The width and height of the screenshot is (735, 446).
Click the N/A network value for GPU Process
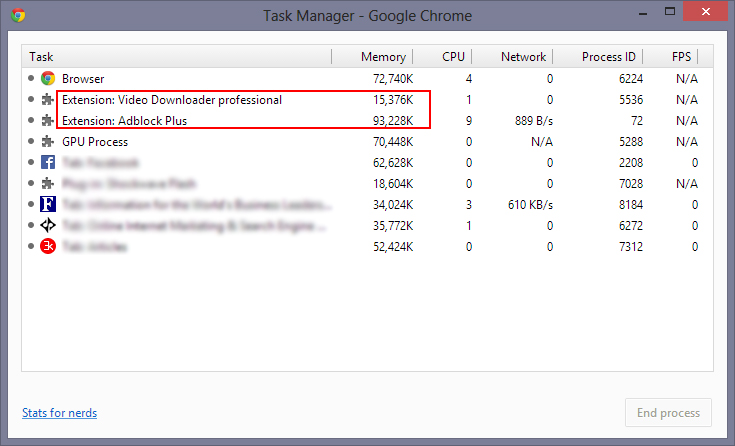tap(541, 142)
